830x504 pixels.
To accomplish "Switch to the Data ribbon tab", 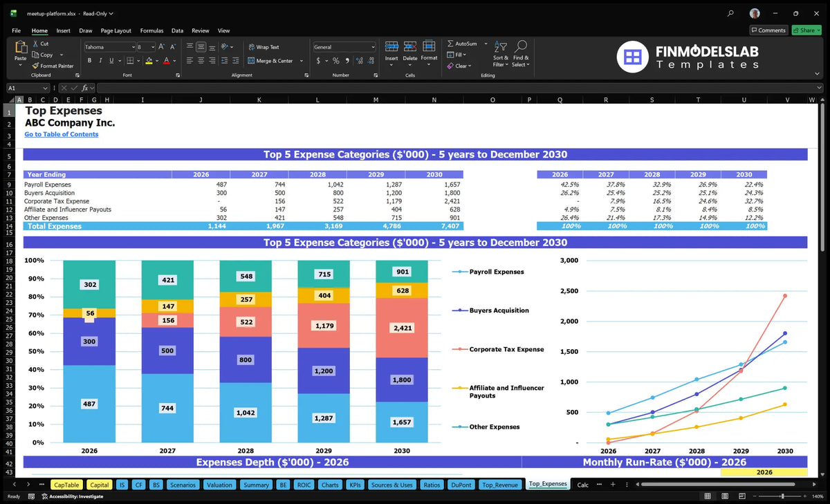I will tap(177, 30).
